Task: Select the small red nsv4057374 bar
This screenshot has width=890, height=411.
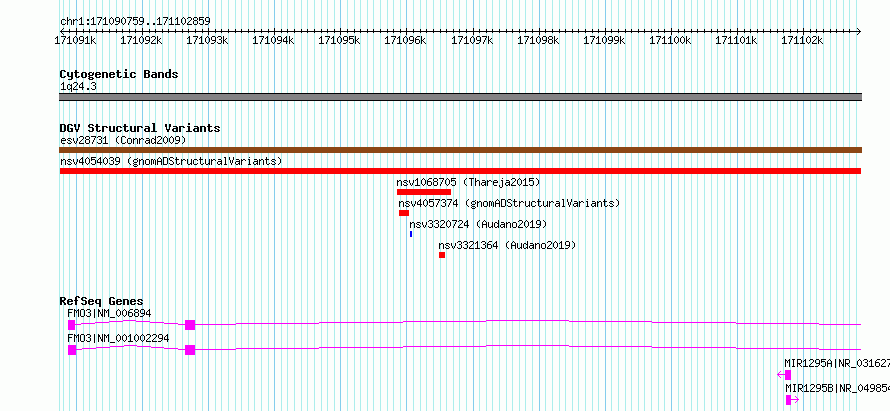Action: [x=404, y=213]
